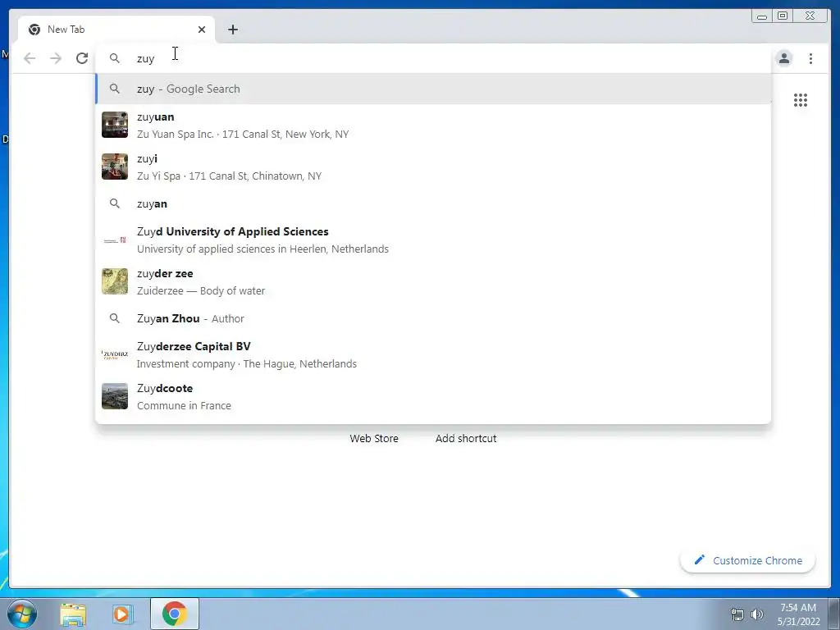The image size is (840, 630).
Task: Select Zuyd University of Applied Sciences suggestion
Action: (x=433, y=240)
